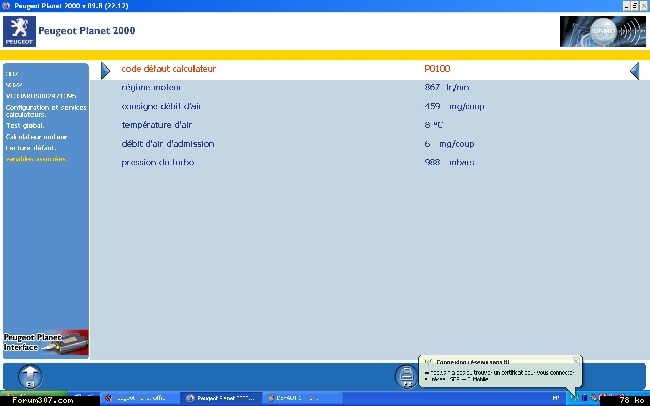Select the consigne débit d'air row
This screenshot has height=406, width=650.
pyautogui.click(x=370, y=106)
